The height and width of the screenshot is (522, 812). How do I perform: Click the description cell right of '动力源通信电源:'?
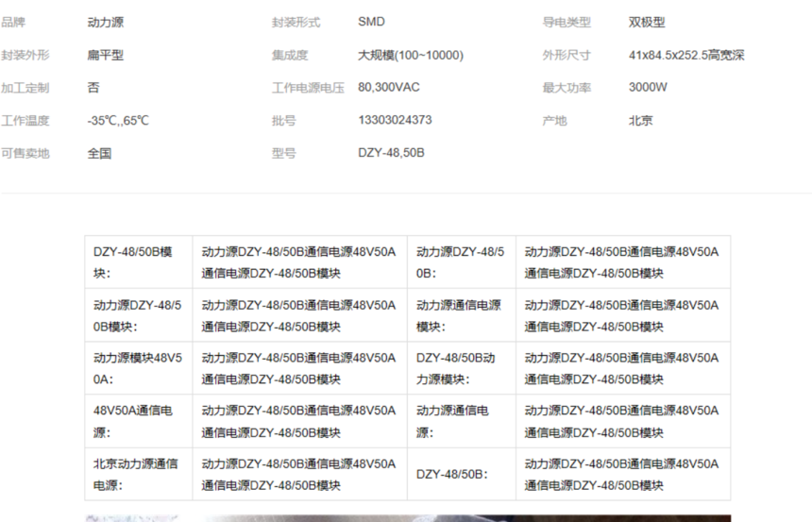point(623,422)
